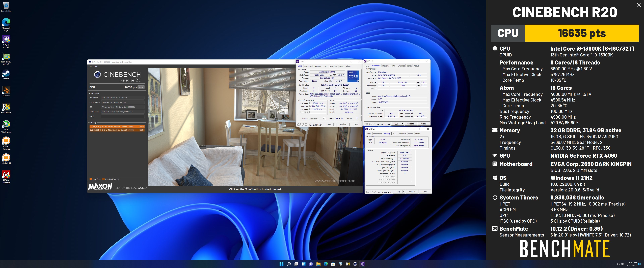Click Tools button in CPU-Z CPU window
Screen dimensions: 644x268
click(329, 124)
